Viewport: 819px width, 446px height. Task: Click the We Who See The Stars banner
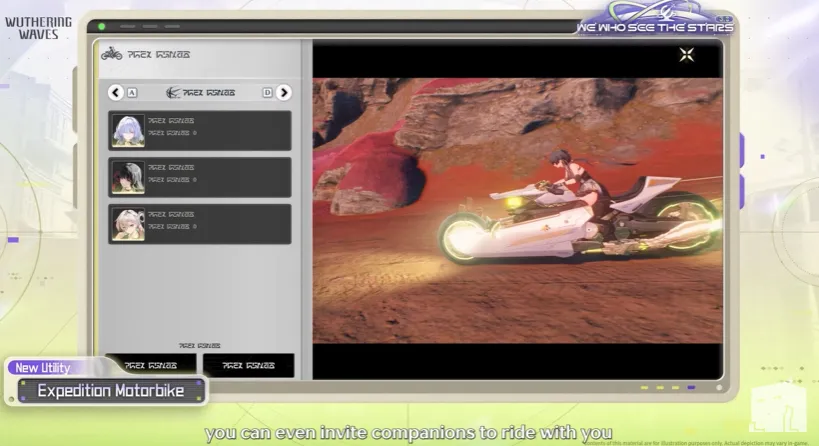pyautogui.click(x=654, y=20)
